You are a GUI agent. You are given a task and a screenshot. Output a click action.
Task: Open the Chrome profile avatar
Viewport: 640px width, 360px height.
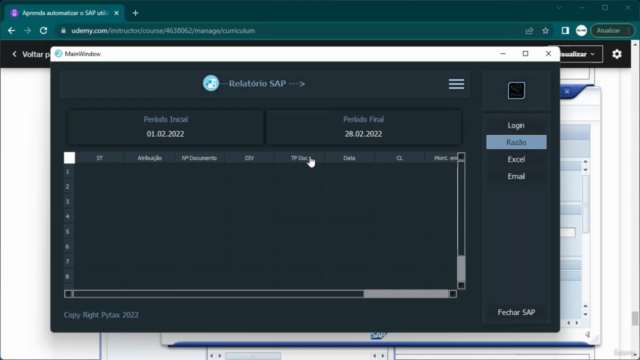(581, 31)
